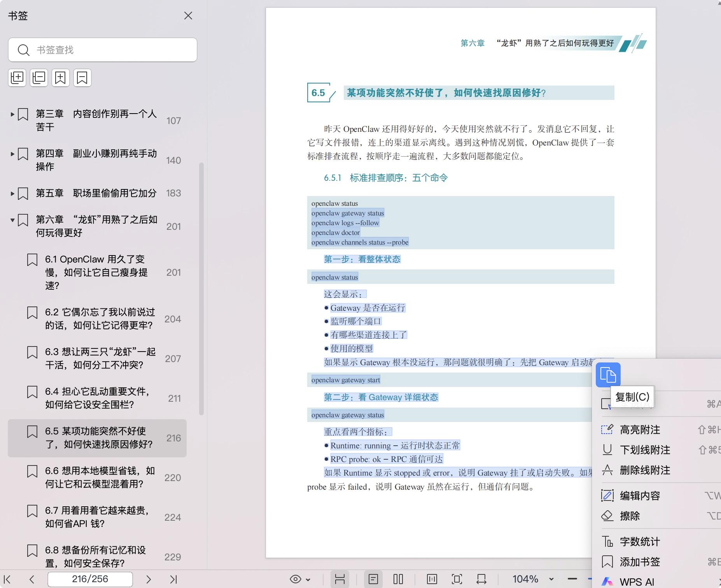Viewport: 721px width, 588px height.
Task: Click the text openclaw channels status --probe
Action: click(x=360, y=242)
